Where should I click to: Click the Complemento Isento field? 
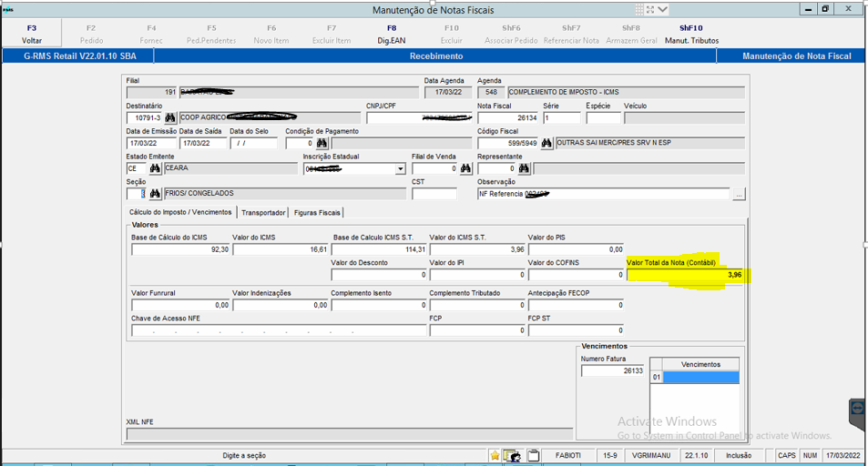pyautogui.click(x=379, y=305)
